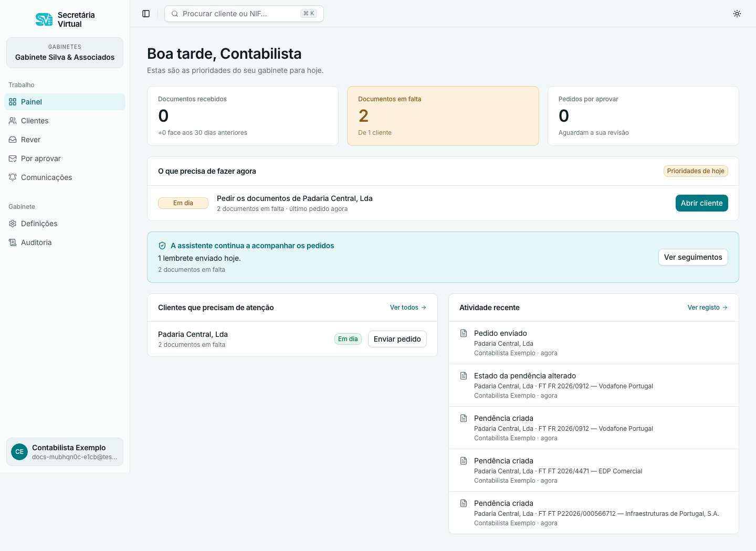Send request via Enviar pedido button
Viewport: 756px width, 551px height.
click(397, 339)
